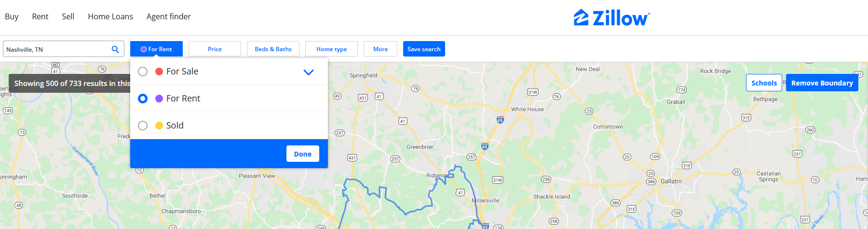Click the Remove Boundary button
The width and height of the screenshot is (868, 229).
click(822, 83)
